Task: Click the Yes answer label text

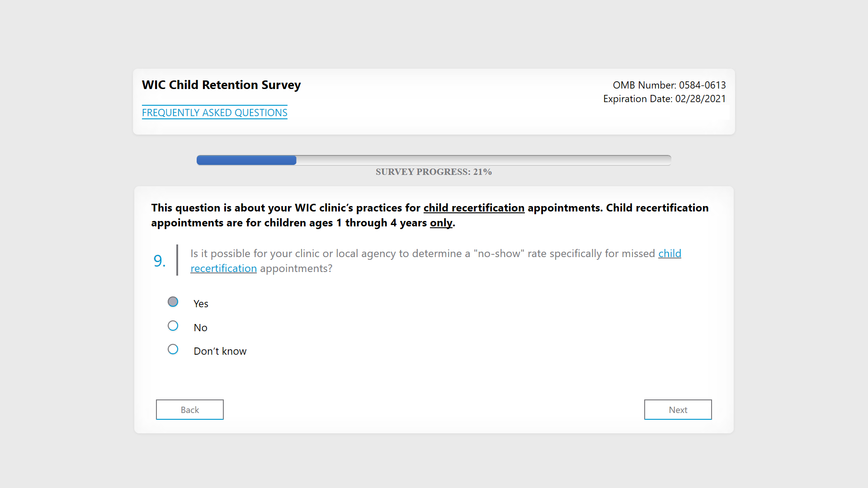Action: click(201, 304)
